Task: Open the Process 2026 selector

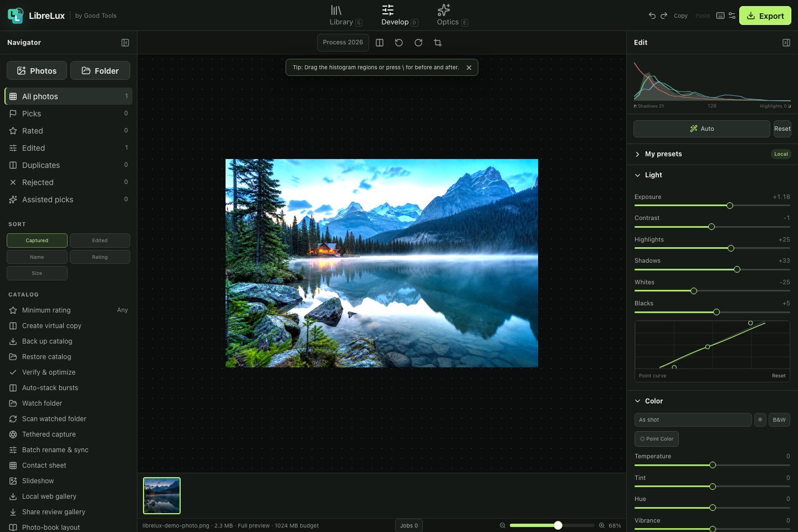Action: pos(343,43)
